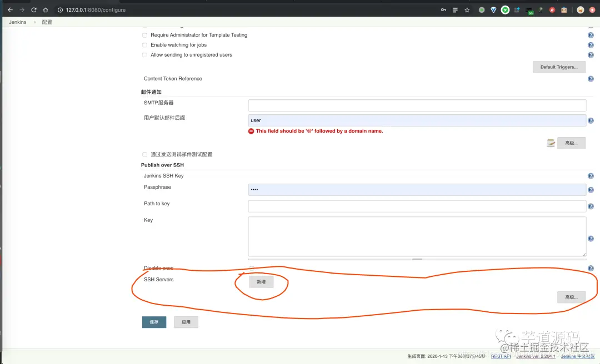Click the 邮件通知 section heading

tap(151, 92)
